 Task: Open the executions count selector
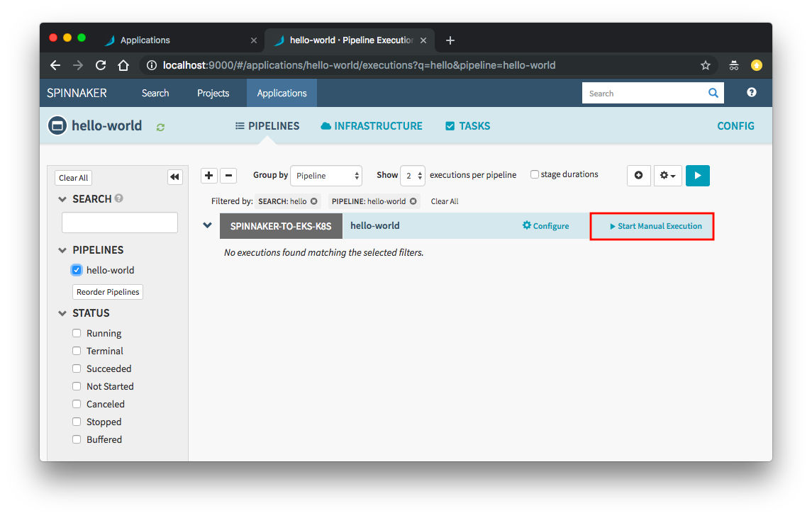tap(413, 176)
